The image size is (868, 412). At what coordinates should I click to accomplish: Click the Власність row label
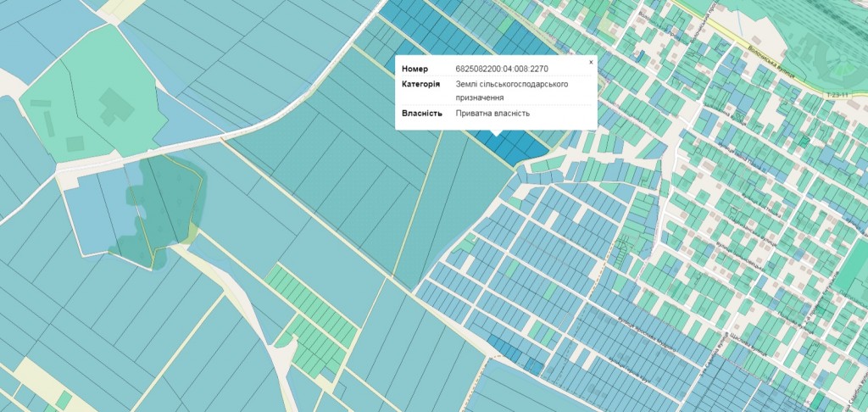tap(421, 114)
